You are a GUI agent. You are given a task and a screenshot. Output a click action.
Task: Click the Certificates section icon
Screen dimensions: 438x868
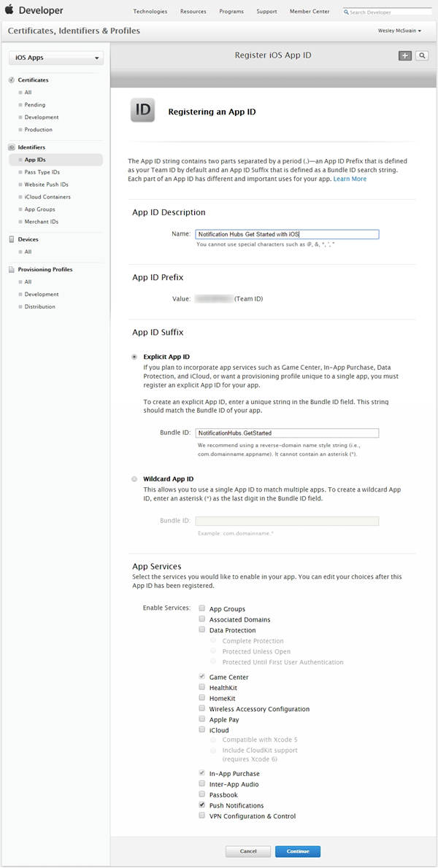coord(12,80)
